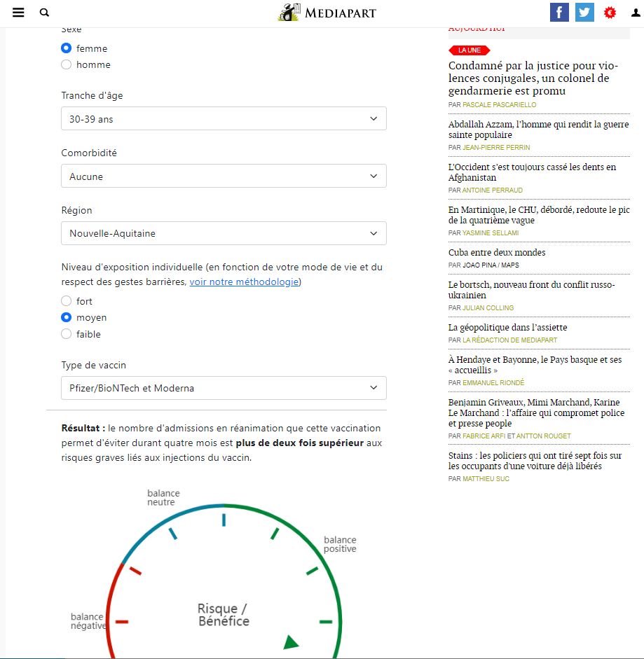
Task: Choose moyen exposure level
Action: 66,317
